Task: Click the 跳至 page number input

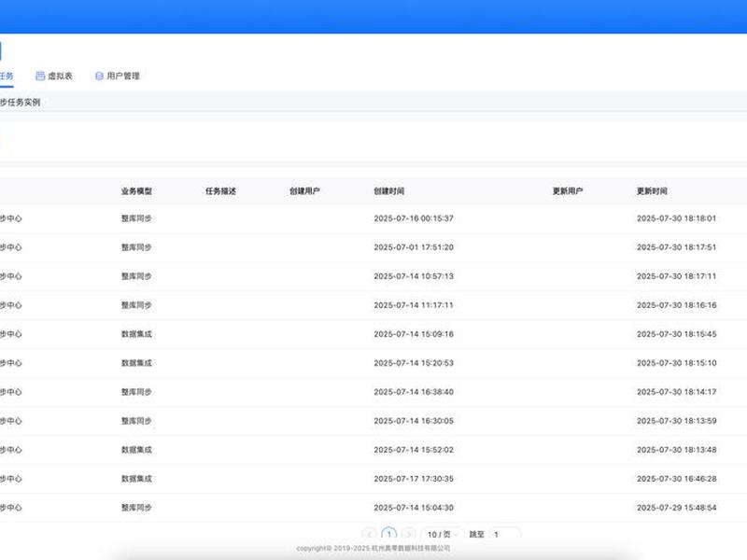Action: click(x=505, y=534)
